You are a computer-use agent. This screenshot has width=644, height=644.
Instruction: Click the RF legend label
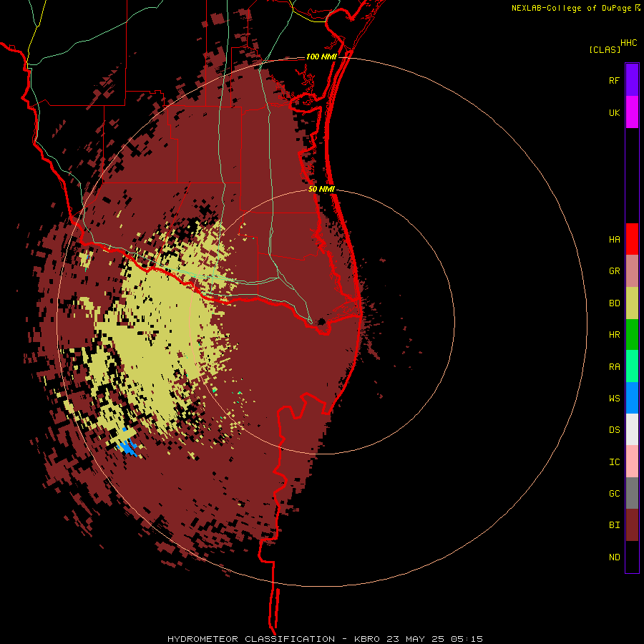pyautogui.click(x=614, y=80)
